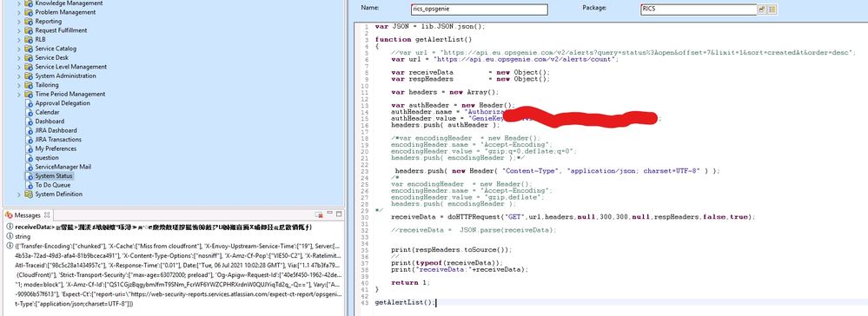Open the ServiceManager Mail entry

pos(63,167)
